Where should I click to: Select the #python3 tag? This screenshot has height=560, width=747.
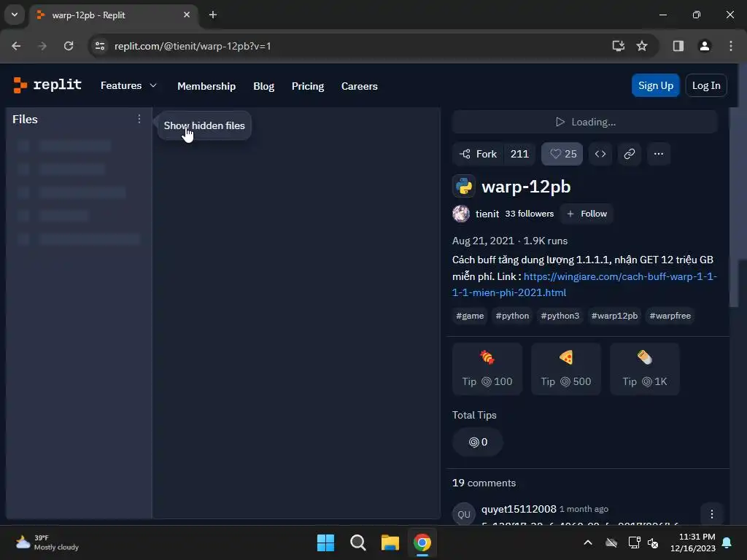[x=560, y=316]
